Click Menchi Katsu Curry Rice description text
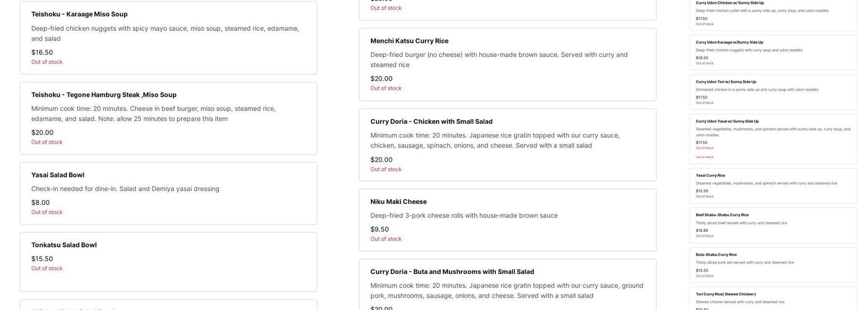Screen dimensions: 868x310 [498, 60]
